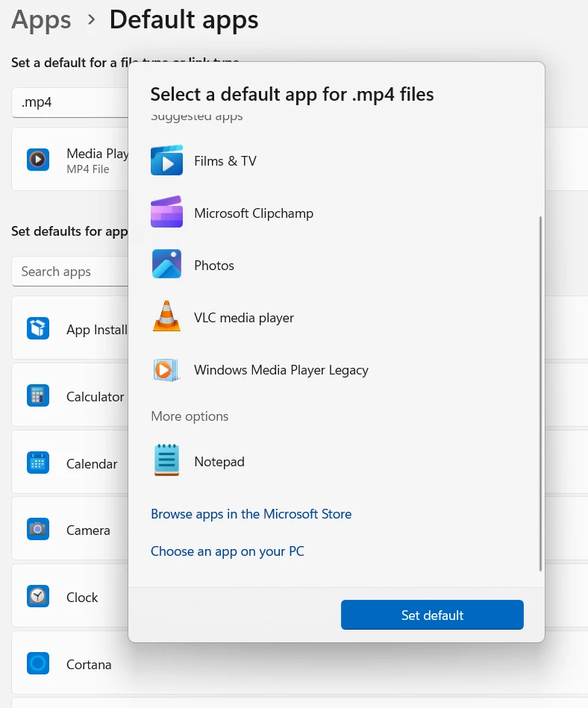588x708 pixels.
Task: Click the "MP4 File" subtitle text
Action: click(x=87, y=169)
